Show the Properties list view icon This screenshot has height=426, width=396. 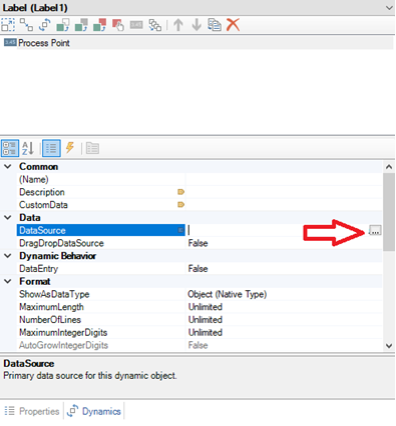[x=51, y=148]
